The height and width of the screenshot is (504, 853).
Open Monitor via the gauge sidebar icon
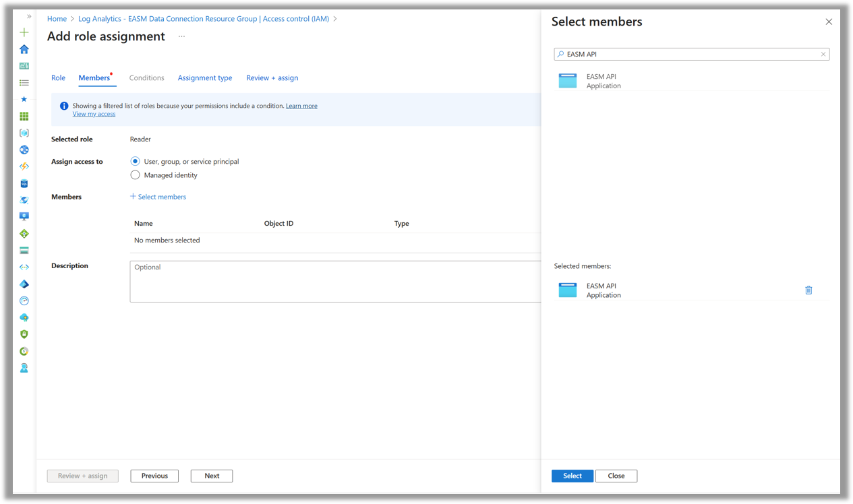(24, 301)
